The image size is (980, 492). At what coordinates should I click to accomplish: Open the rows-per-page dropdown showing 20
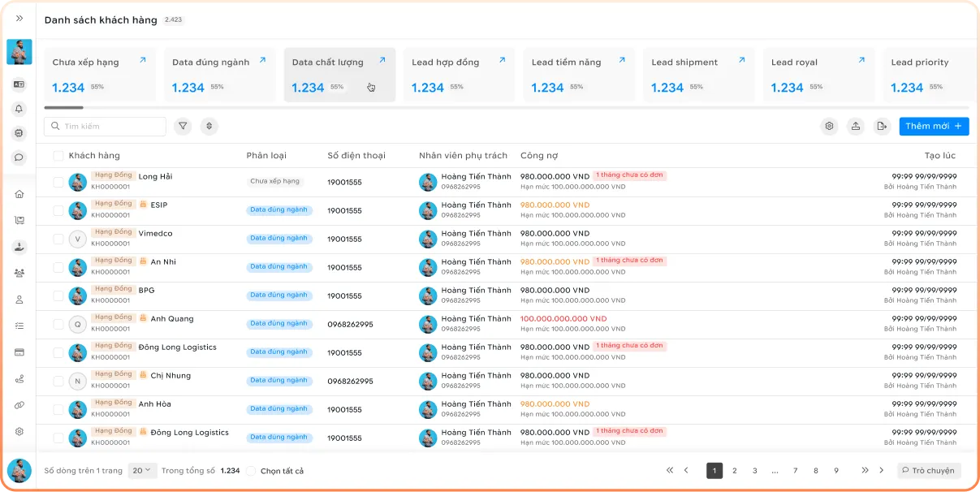(142, 470)
